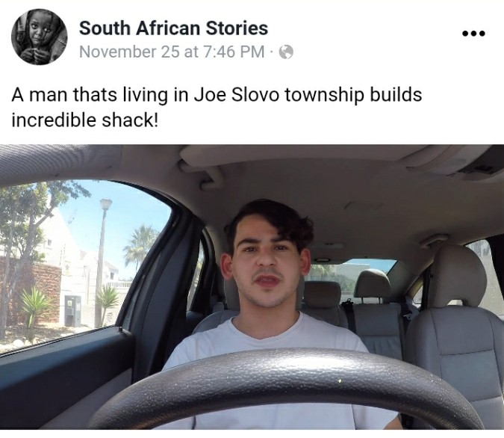This screenshot has height=438, width=504.
Task: Click the globe public-audience icon
Action: point(286,52)
